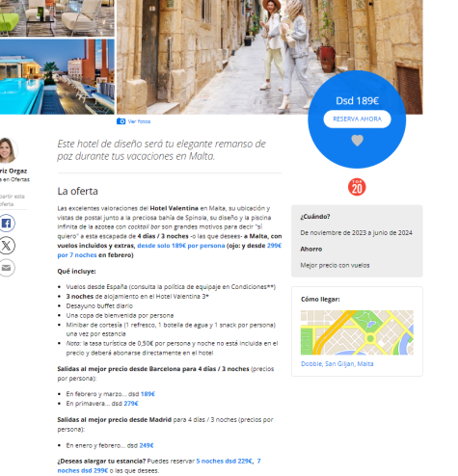Viewport: 458px width, 476px height.
Task: Click the camera icon beside Ver fotos
Action: [121, 121]
